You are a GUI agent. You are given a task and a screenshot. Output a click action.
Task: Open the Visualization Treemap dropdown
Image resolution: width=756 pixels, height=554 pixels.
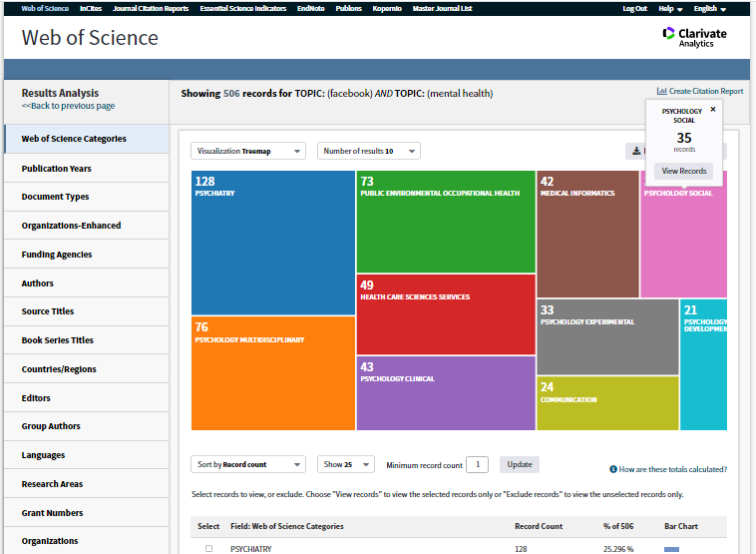click(248, 151)
